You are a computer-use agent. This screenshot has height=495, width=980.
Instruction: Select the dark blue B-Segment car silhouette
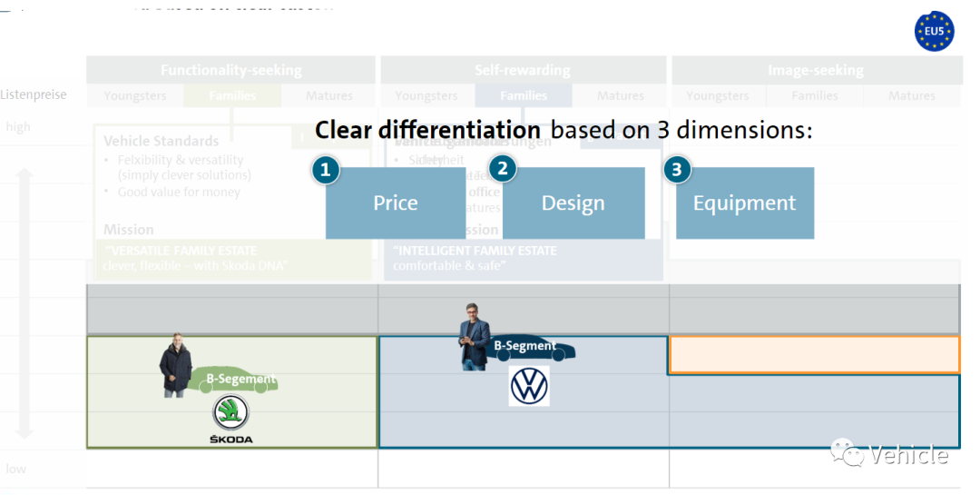531,349
